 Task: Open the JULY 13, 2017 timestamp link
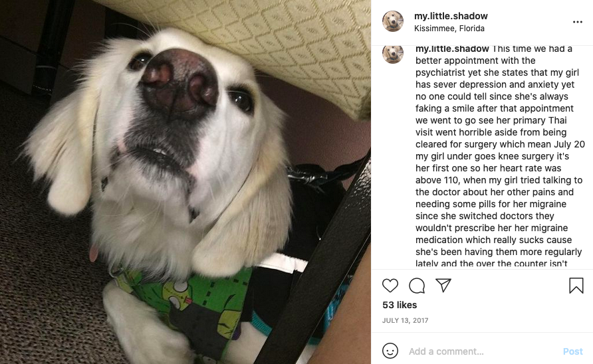click(x=405, y=321)
